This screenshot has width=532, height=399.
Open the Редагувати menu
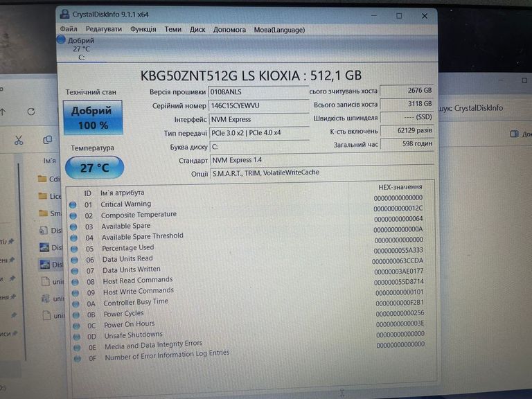(103, 29)
